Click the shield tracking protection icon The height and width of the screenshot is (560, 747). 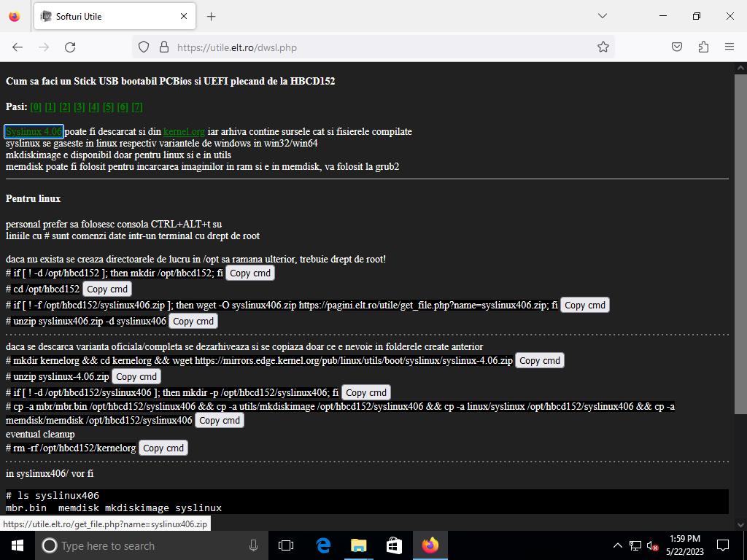pos(144,47)
